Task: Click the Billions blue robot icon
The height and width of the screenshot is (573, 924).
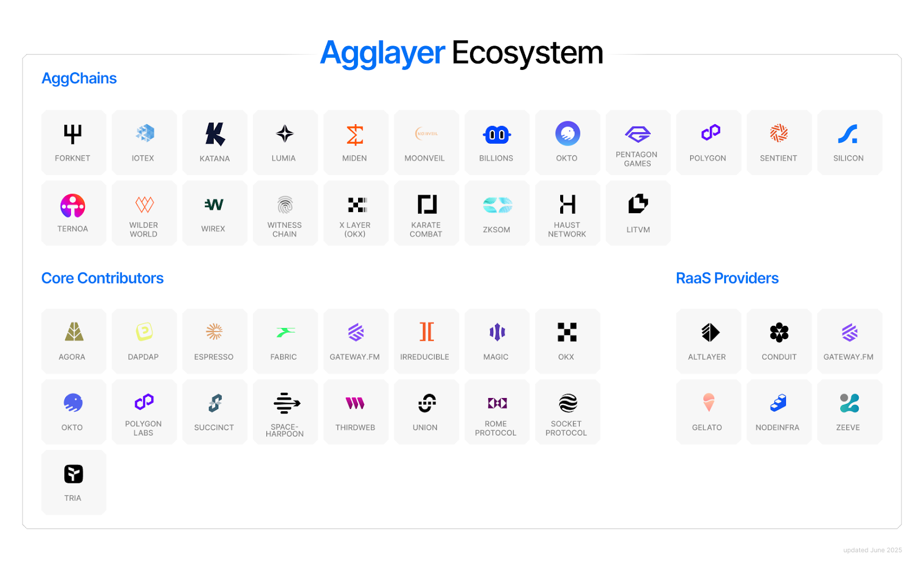Action: tap(497, 135)
